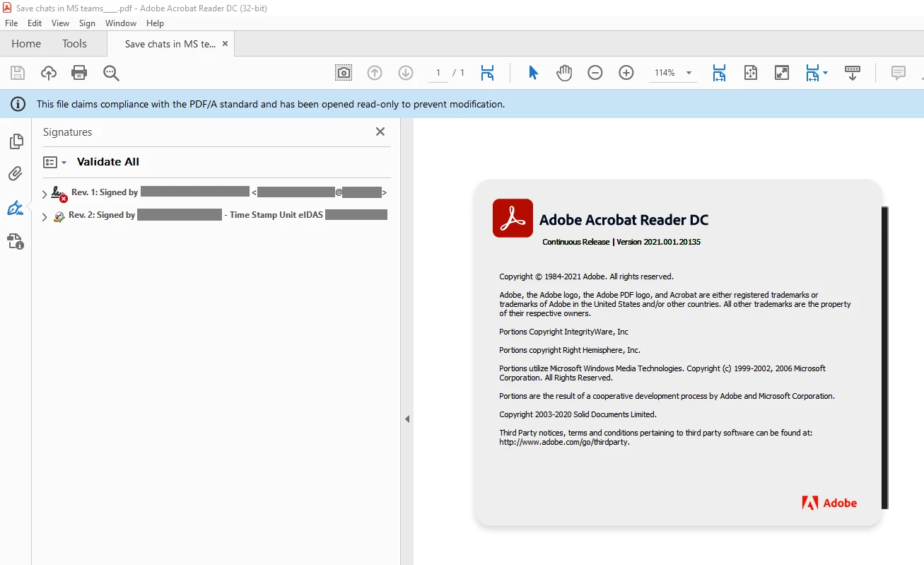
Task: Select Rev. 1: Signed by row
Action: coord(219,192)
